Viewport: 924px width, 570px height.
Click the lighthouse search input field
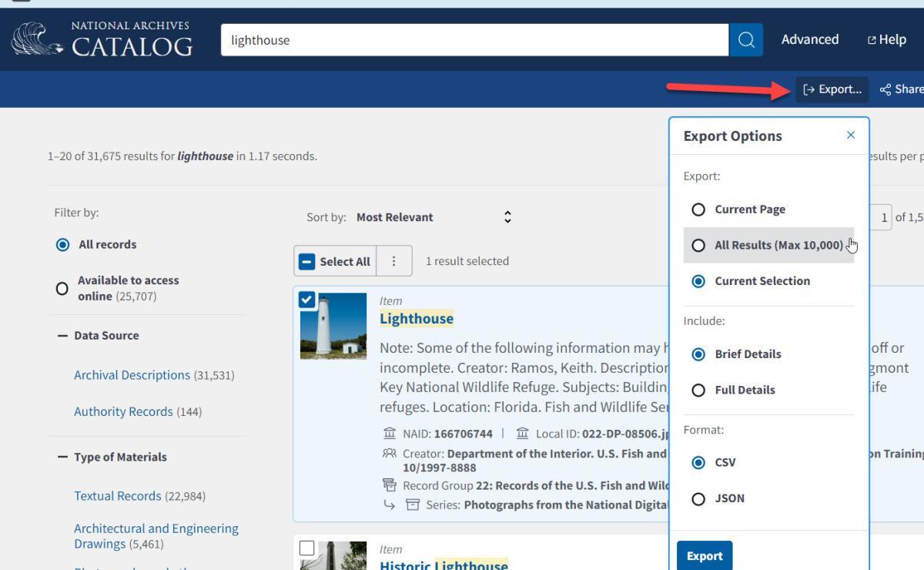[x=474, y=40]
